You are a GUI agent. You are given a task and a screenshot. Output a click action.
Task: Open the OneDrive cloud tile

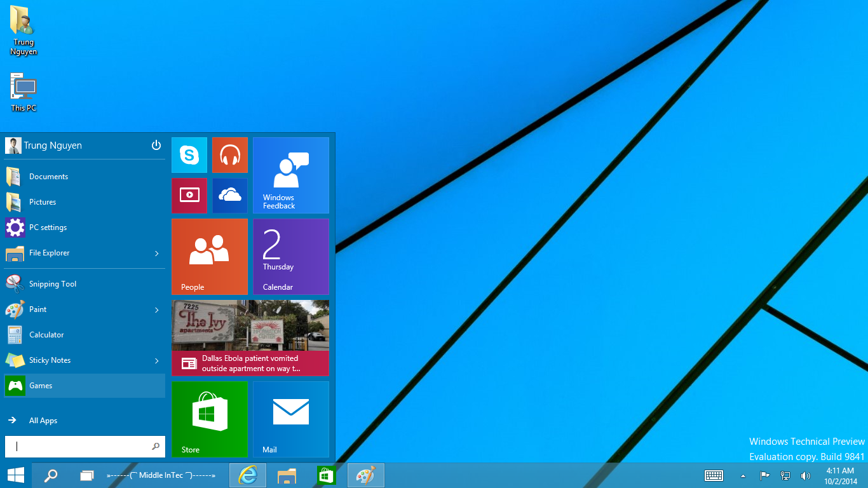pos(230,196)
